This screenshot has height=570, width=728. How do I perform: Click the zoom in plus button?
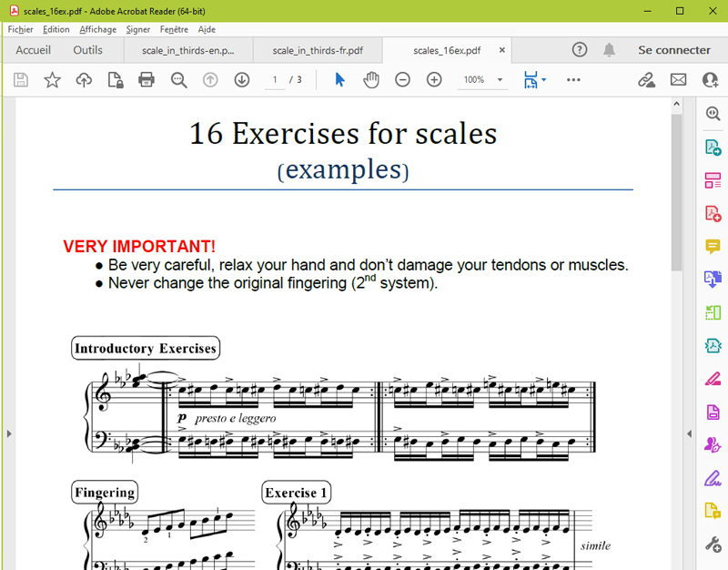click(x=434, y=80)
